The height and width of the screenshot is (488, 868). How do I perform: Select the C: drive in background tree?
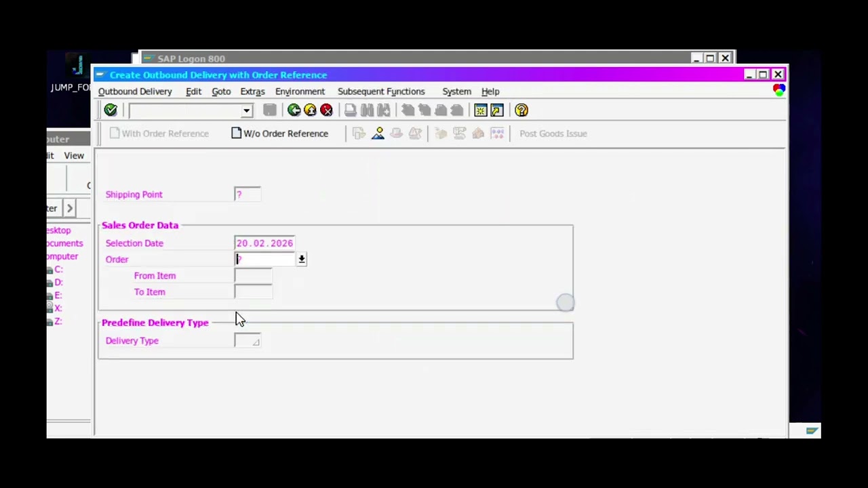(x=58, y=270)
